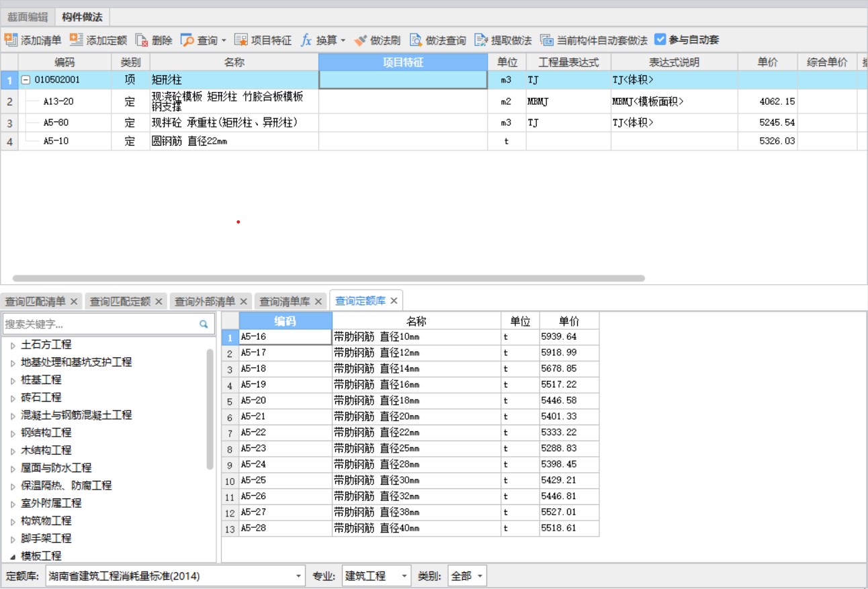Viewport: 868px width, 589px height.
Task: Toggle the 参与自动套 checkbox
Action: point(660,40)
